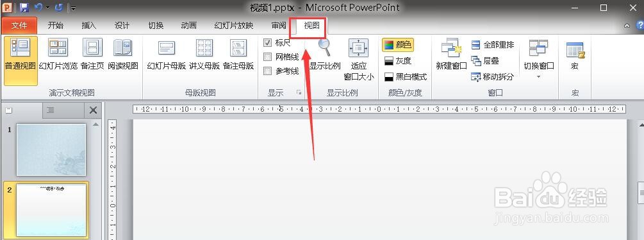Screen dimensions: 644x240
Task: Open Home (开始) tab
Action: (56, 26)
